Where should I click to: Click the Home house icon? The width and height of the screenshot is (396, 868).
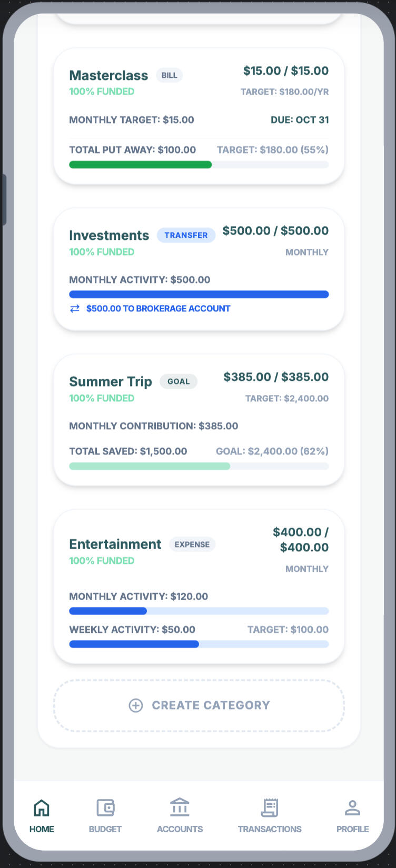click(x=42, y=808)
